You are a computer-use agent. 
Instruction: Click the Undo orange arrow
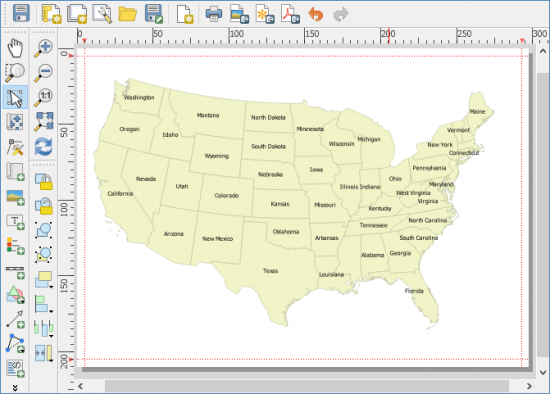click(315, 14)
